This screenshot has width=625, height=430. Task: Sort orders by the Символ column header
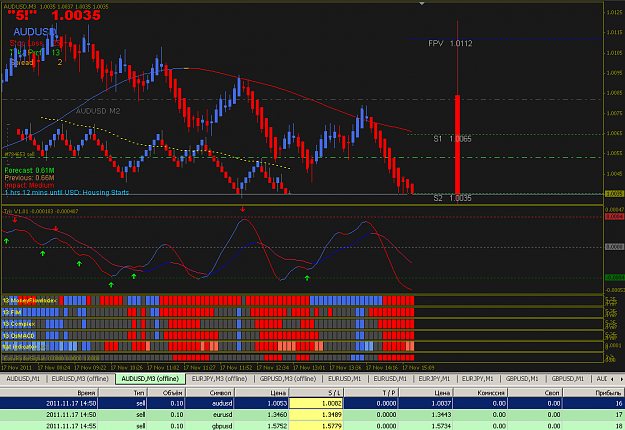tap(210, 393)
